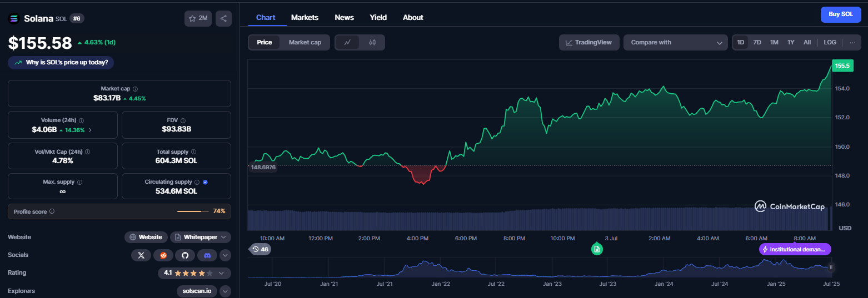Click the share icon next to watchlist
Screen dimensions: 868x298
click(223, 18)
